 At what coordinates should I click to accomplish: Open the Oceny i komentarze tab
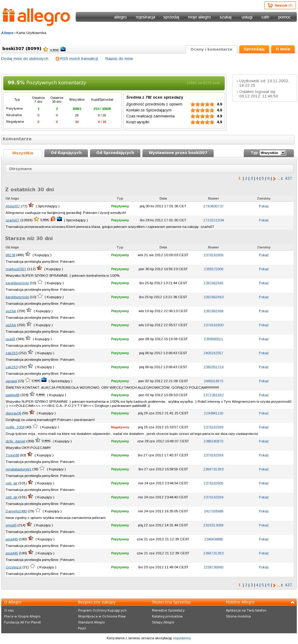tap(211, 49)
